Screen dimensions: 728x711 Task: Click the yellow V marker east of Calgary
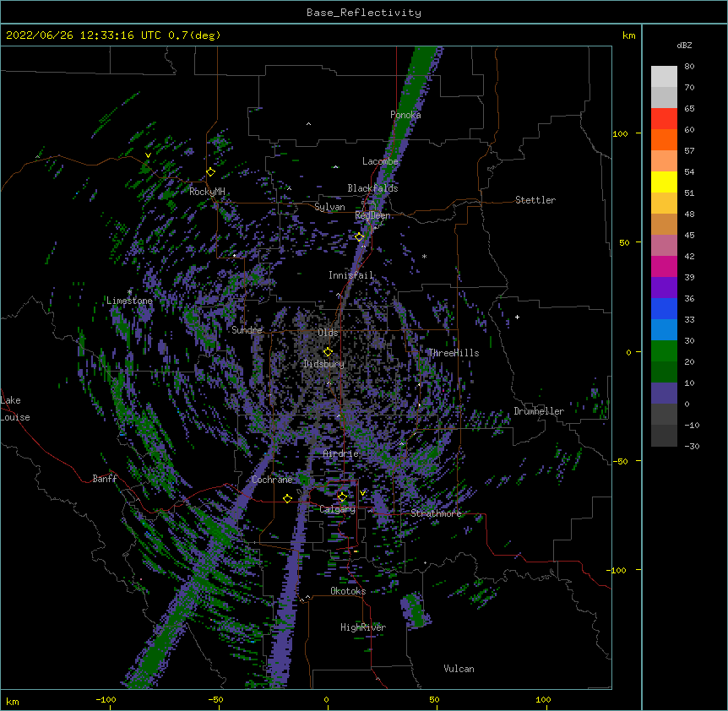click(362, 493)
